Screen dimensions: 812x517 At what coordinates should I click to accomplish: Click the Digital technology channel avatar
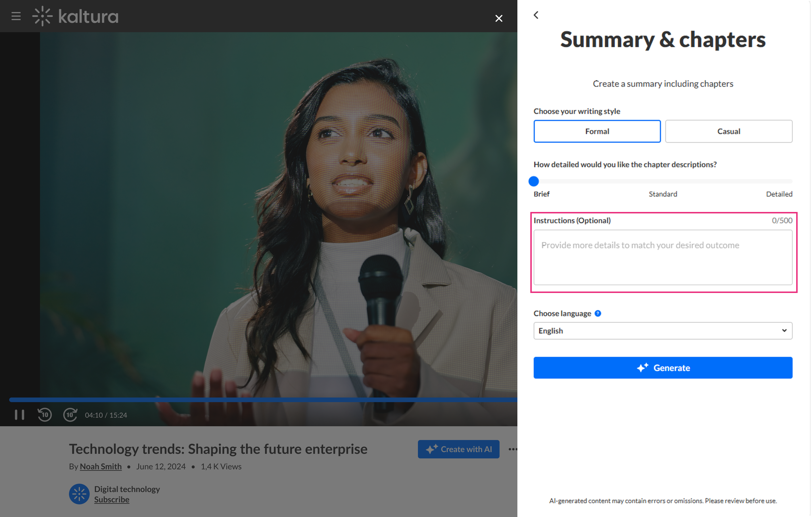[79, 494]
